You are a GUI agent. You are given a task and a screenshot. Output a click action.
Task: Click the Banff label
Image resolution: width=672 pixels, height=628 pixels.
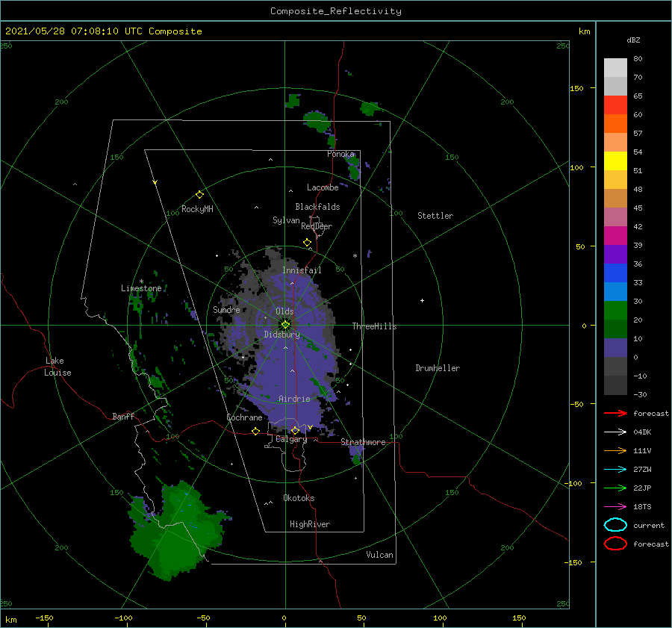pyautogui.click(x=123, y=416)
